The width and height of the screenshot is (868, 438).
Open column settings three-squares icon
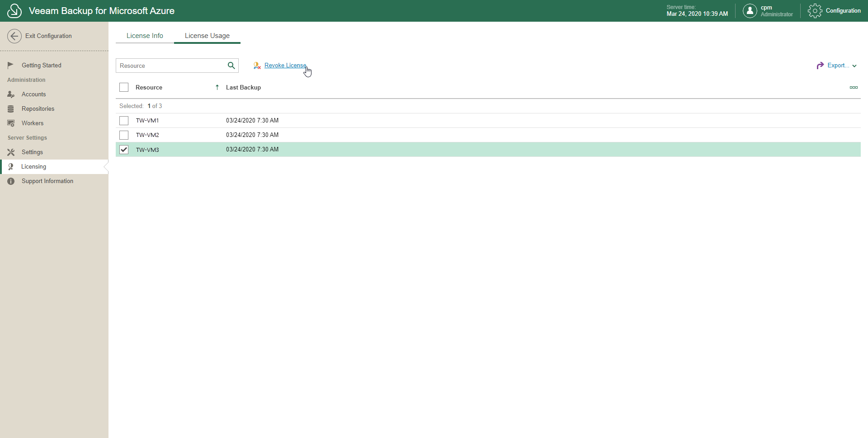(x=854, y=87)
